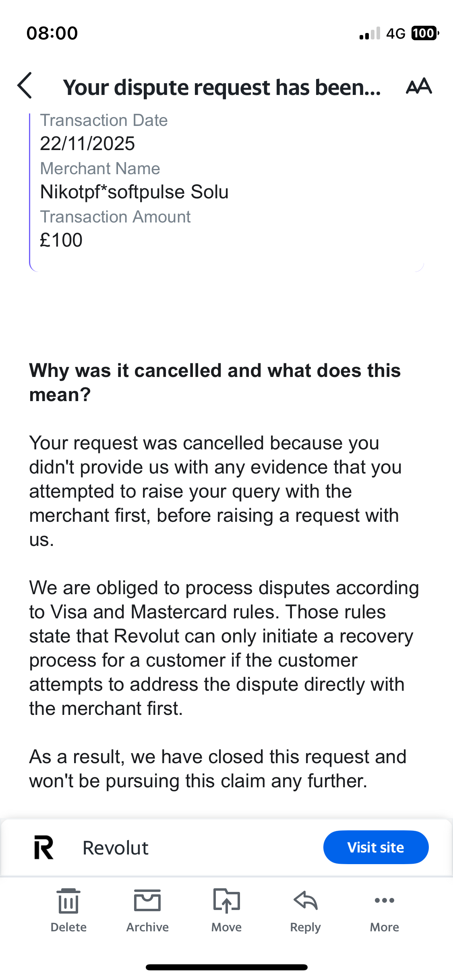Tap the transaction date 22/11/2025
This screenshot has height=980, width=453.
[x=87, y=144]
